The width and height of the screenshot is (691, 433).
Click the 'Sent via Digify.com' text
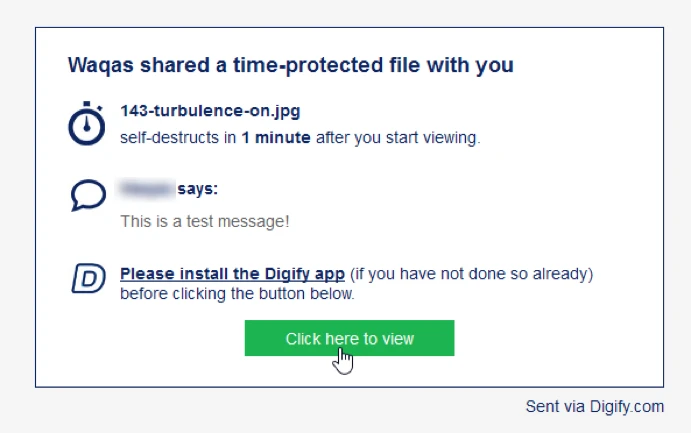point(594,407)
